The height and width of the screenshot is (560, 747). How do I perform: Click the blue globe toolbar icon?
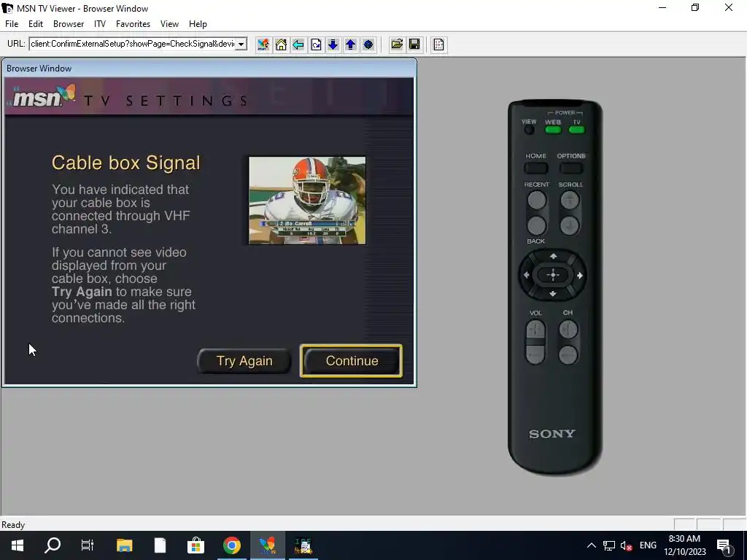pyautogui.click(x=368, y=44)
